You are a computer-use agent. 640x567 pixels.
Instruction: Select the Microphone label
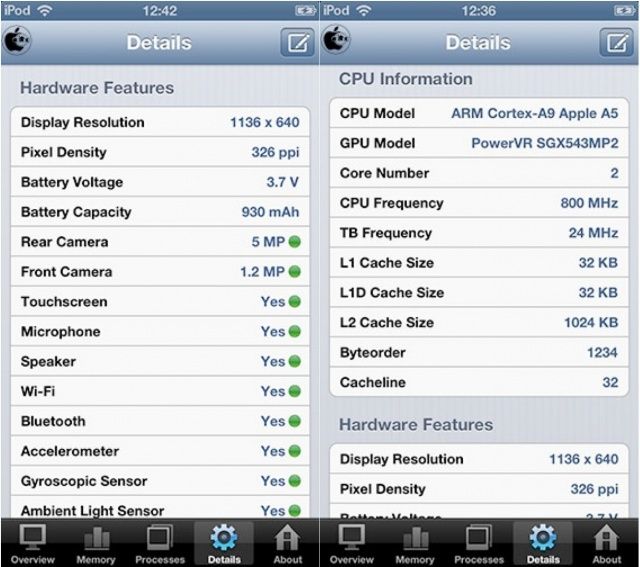click(x=60, y=331)
